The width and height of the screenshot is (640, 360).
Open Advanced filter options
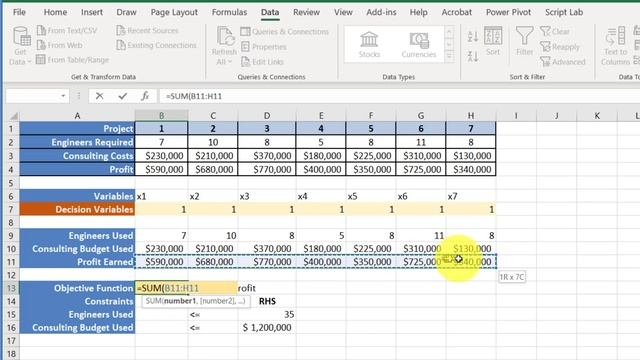click(563, 62)
